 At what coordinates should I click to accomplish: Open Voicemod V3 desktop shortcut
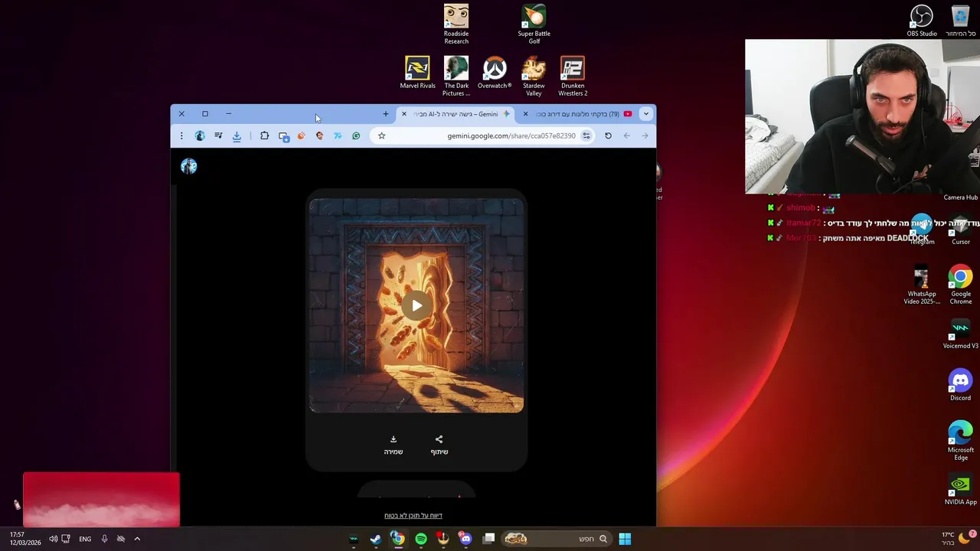click(x=961, y=334)
